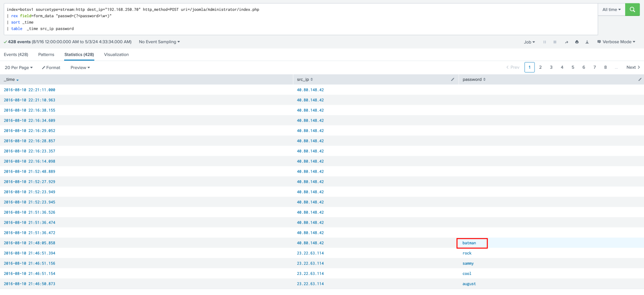
Task: Toggle sort order on src_ip column
Action: (x=305, y=79)
